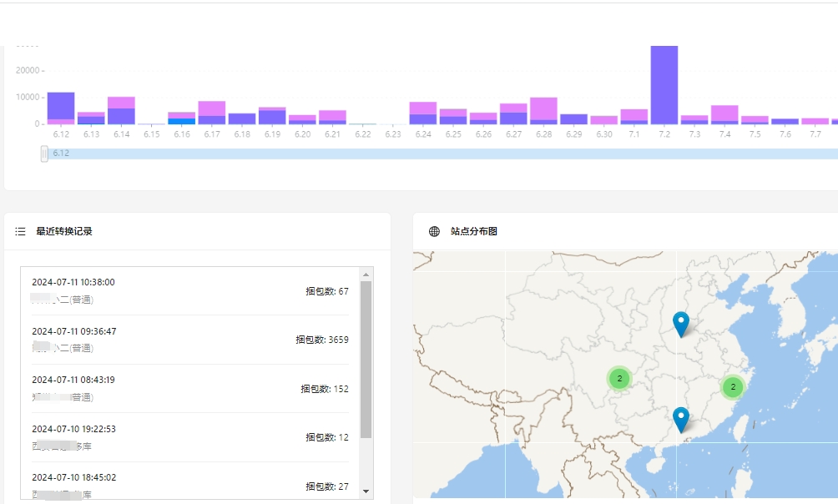Click the list icon beside 最近转换记录
This screenshot has height=504, width=838.
point(21,231)
